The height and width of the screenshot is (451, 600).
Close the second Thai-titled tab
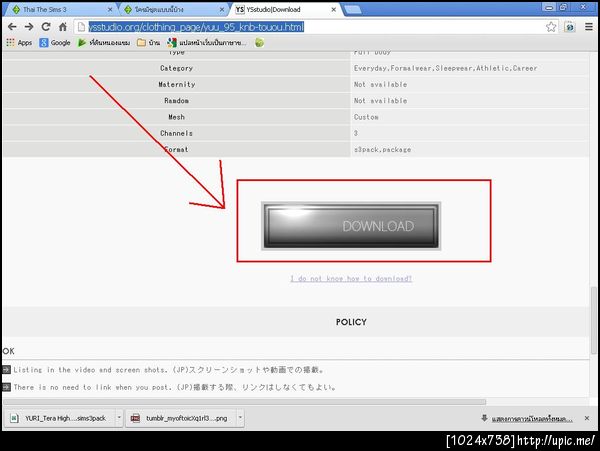[x=222, y=10]
